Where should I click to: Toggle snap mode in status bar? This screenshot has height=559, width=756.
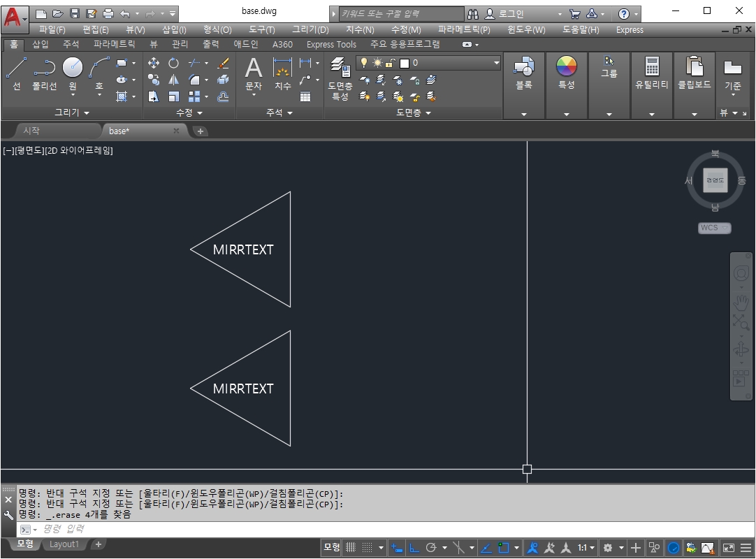(x=368, y=547)
